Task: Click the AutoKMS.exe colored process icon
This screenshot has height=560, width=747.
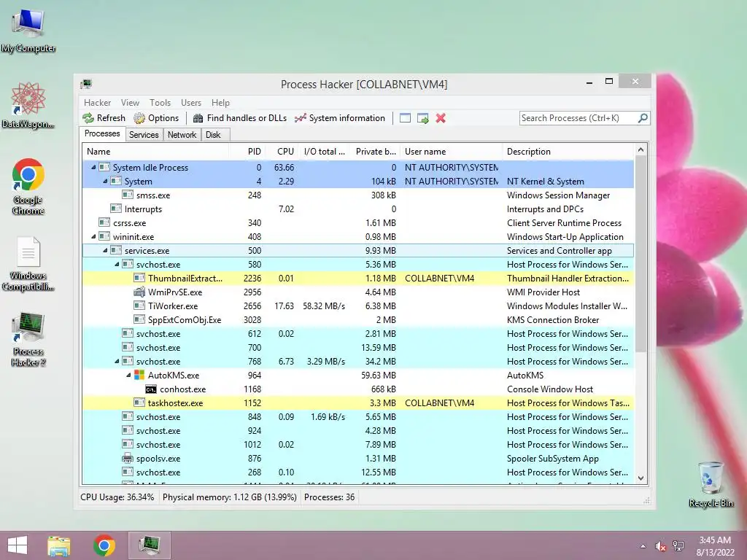Action: pos(139,376)
